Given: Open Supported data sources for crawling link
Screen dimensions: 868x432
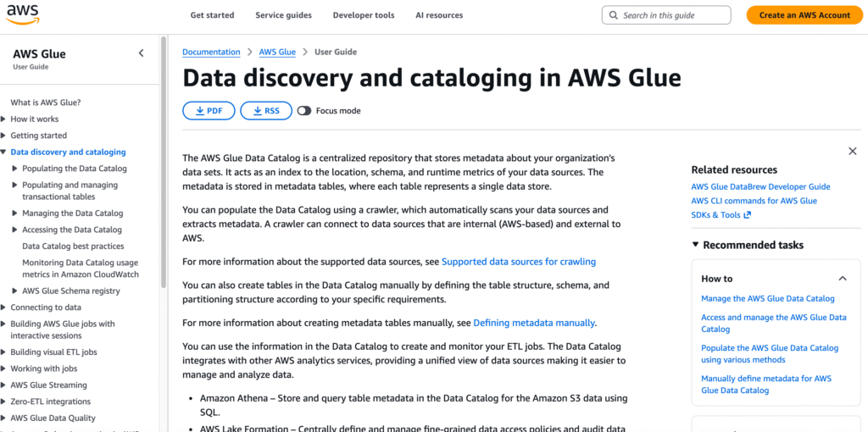Looking at the screenshot, I should (x=519, y=262).
